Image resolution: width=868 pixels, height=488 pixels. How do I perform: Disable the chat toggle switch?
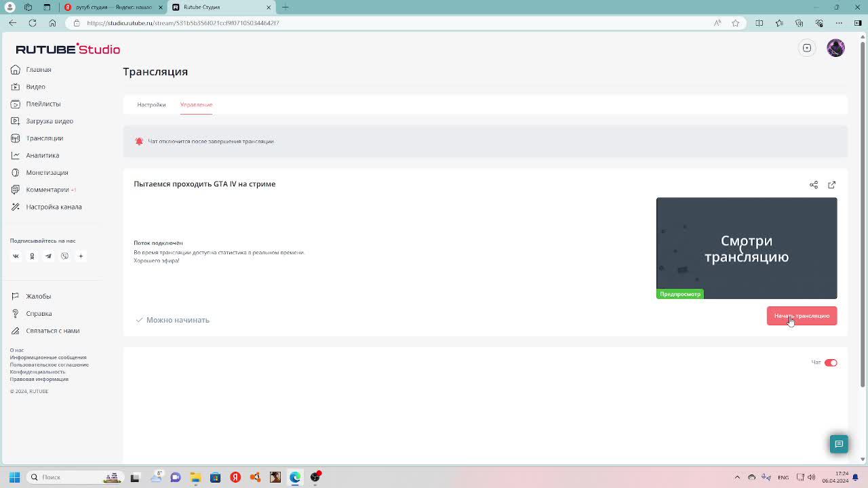831,363
